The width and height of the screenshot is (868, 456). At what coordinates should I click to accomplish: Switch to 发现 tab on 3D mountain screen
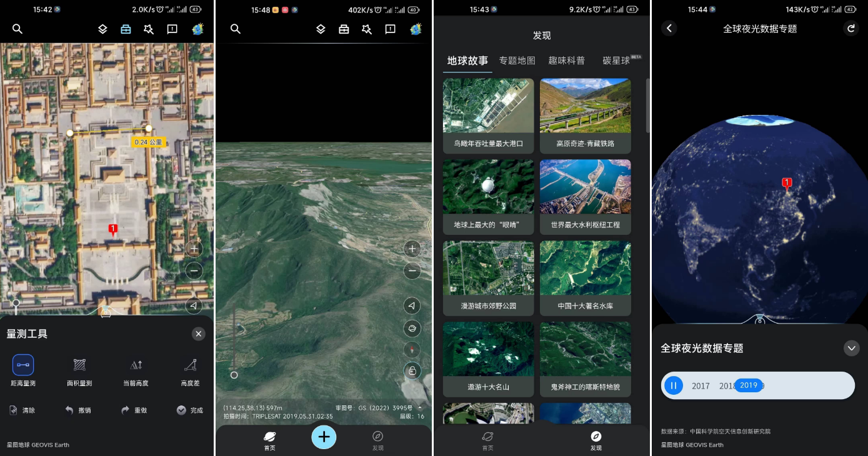378,440
